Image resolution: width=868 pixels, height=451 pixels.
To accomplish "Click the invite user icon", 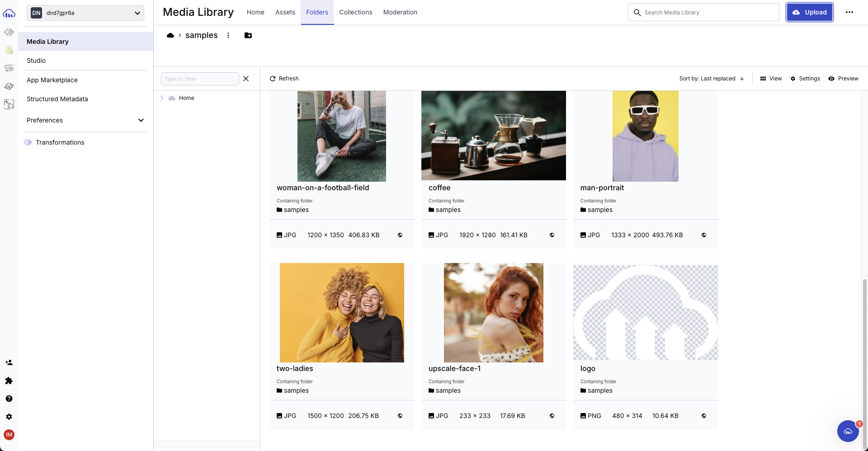I will (x=9, y=362).
